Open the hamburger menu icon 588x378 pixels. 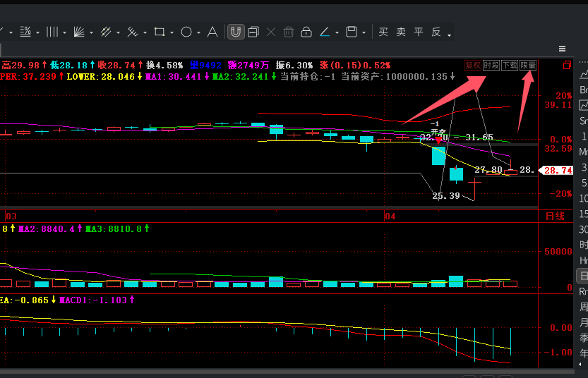pos(562,49)
